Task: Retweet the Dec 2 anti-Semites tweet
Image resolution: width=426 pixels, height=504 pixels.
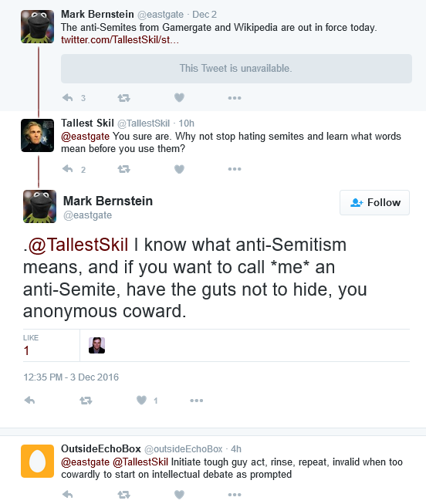Action: [123, 98]
